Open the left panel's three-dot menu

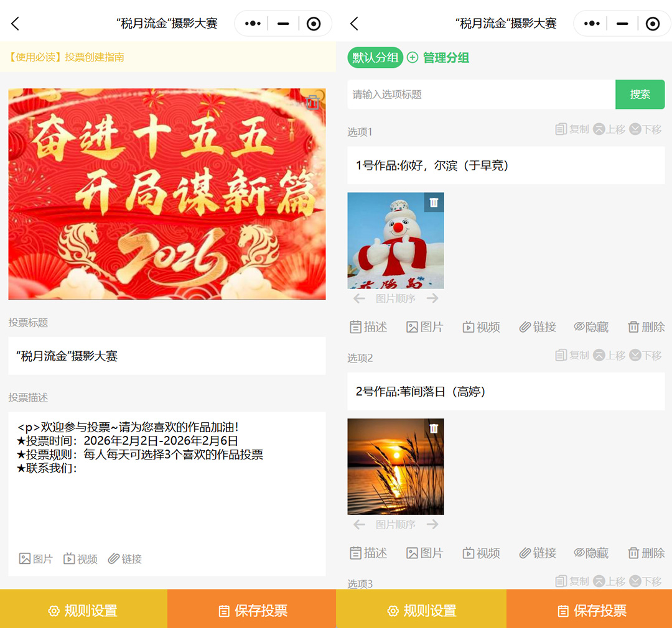coord(253,24)
